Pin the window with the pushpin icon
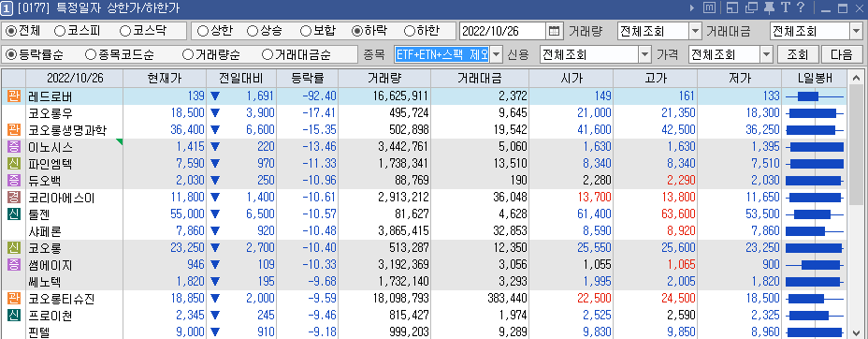 point(770,7)
